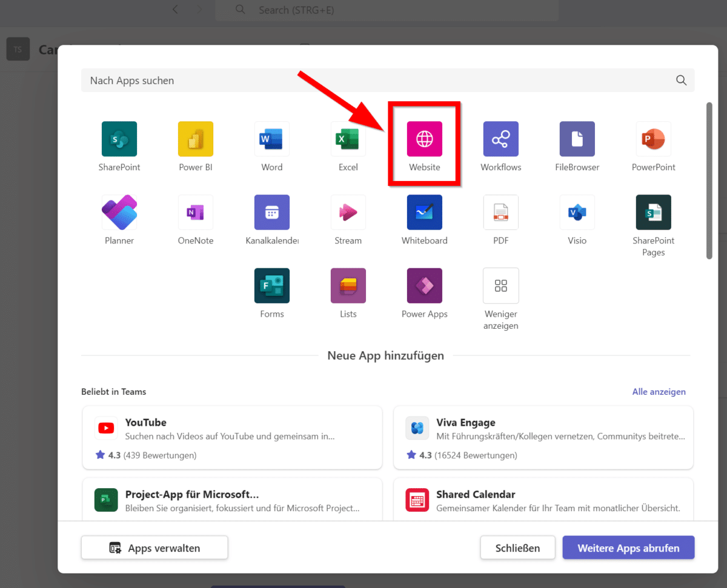Add the Kanalkalender app icon
Image resolution: width=727 pixels, height=588 pixels.
tap(272, 213)
